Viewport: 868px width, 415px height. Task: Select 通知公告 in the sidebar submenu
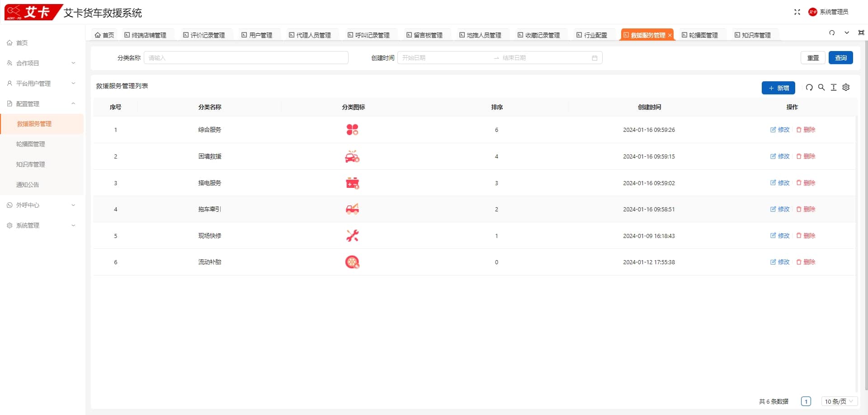tap(42, 185)
